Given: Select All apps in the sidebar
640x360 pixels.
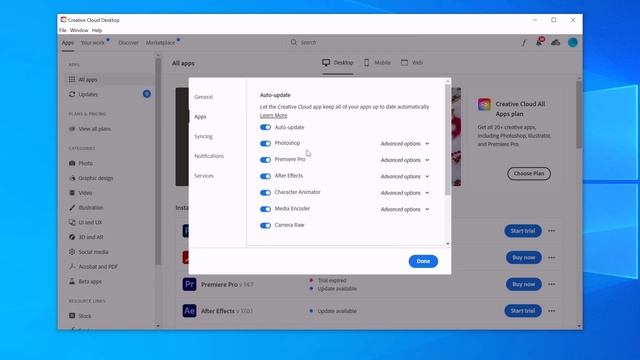Looking at the screenshot, I should tap(110, 80).
